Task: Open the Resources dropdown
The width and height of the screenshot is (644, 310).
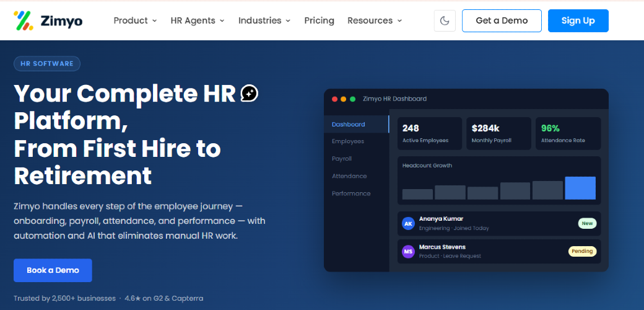Action: tap(375, 20)
